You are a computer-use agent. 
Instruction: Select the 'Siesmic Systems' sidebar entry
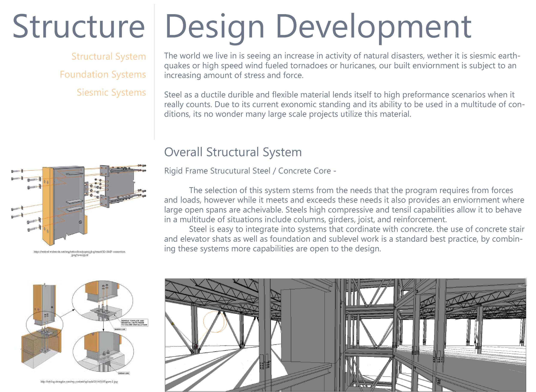tap(111, 93)
